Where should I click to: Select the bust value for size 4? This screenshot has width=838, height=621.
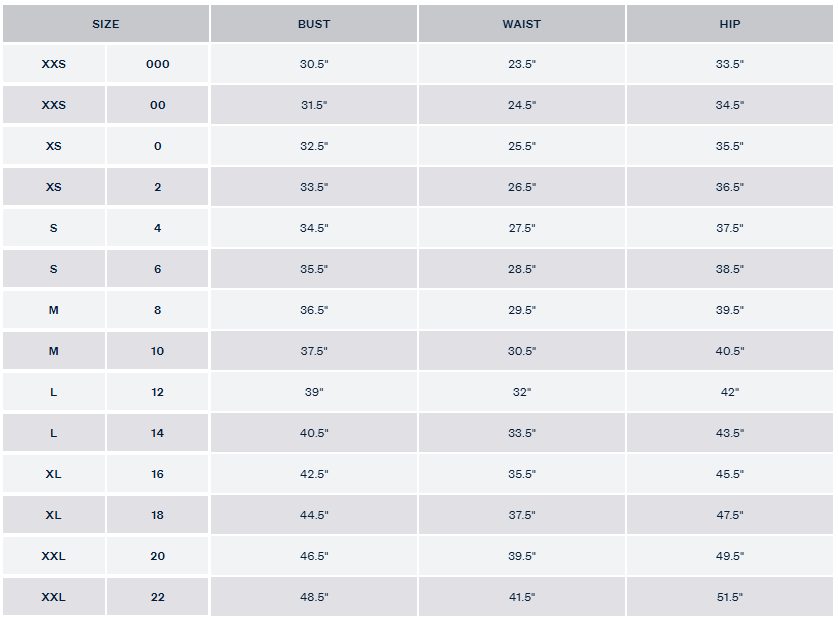[x=314, y=228]
